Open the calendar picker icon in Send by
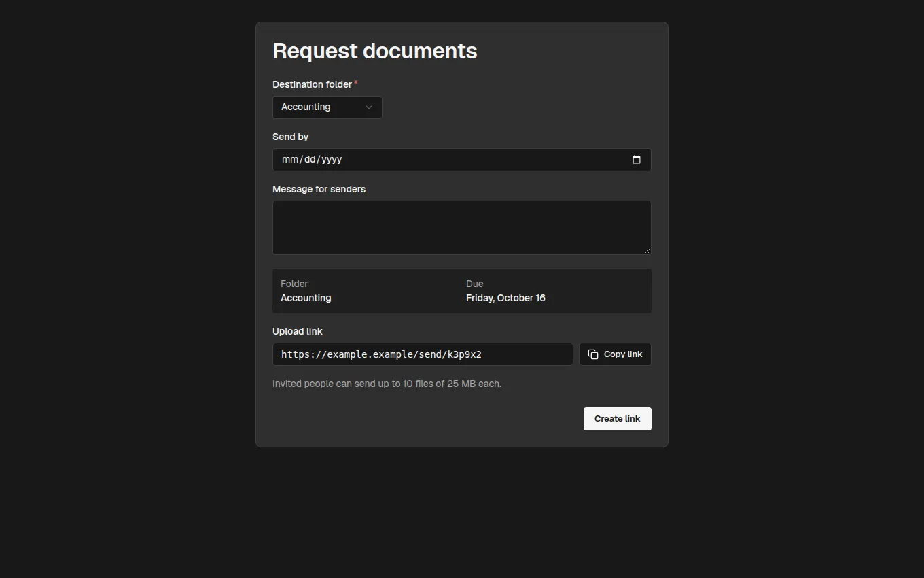 637,160
